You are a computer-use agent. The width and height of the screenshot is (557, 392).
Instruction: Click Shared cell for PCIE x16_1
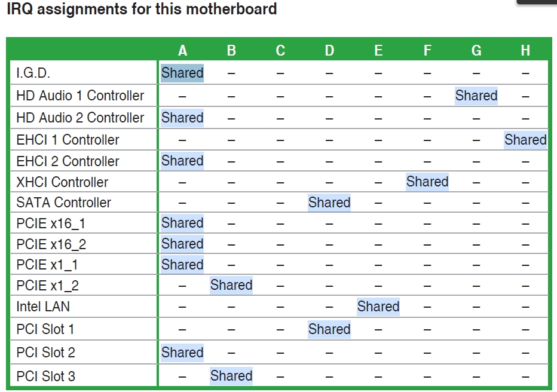click(x=182, y=223)
